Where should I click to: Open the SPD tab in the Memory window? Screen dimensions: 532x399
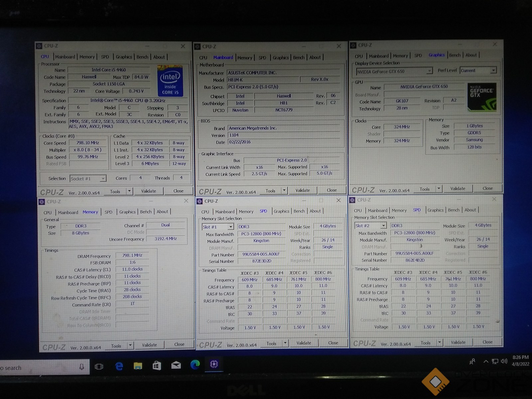[108, 212]
